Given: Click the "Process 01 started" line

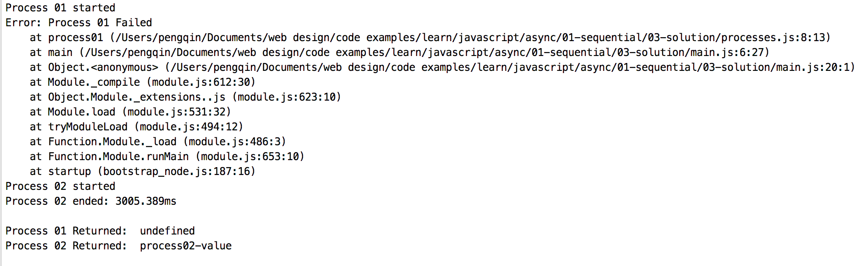Looking at the screenshot, I should pos(60,8).
